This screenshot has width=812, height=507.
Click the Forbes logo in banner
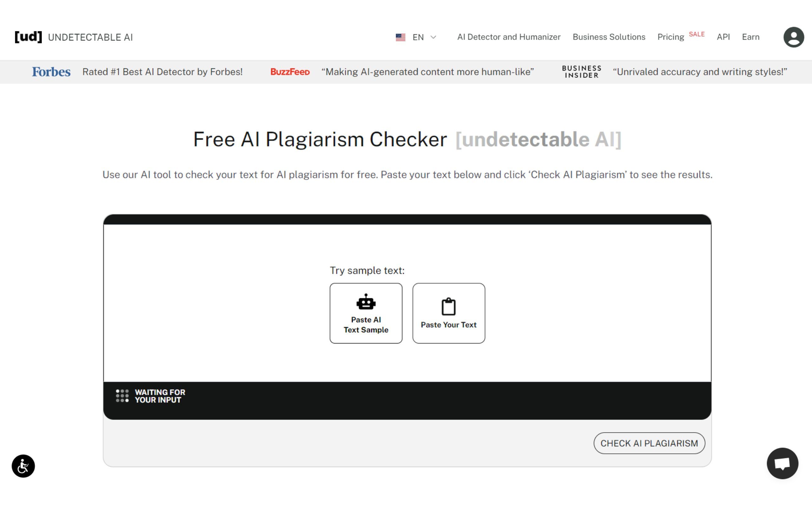(x=51, y=72)
